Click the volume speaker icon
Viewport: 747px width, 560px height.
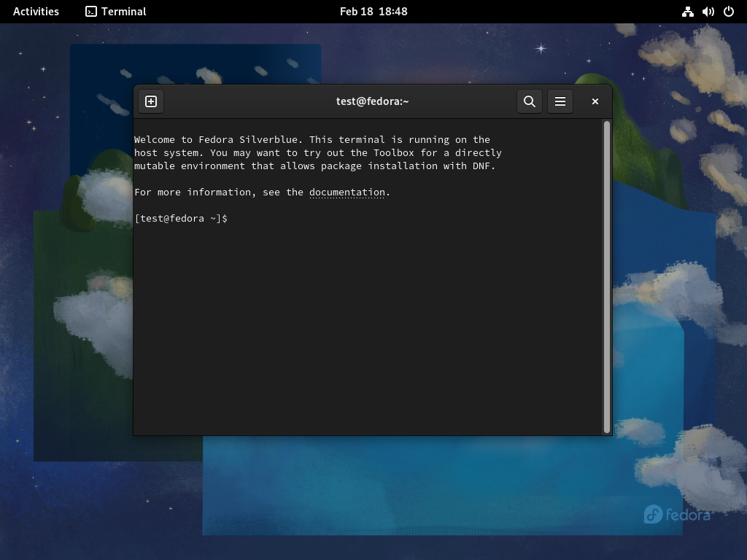[x=708, y=12]
